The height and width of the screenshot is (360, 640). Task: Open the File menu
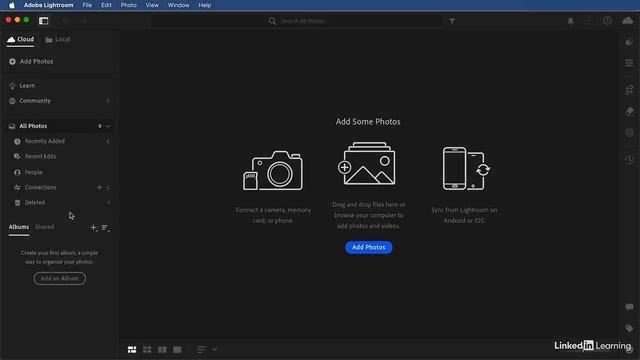click(x=87, y=5)
